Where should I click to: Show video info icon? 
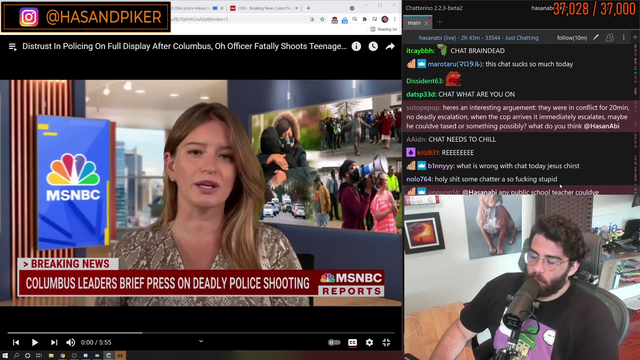(356, 47)
